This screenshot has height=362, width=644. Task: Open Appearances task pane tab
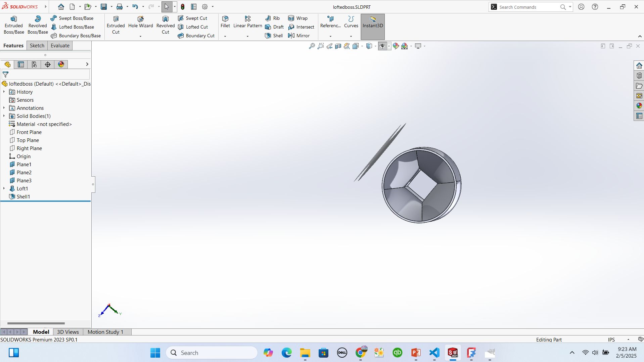tap(639, 106)
